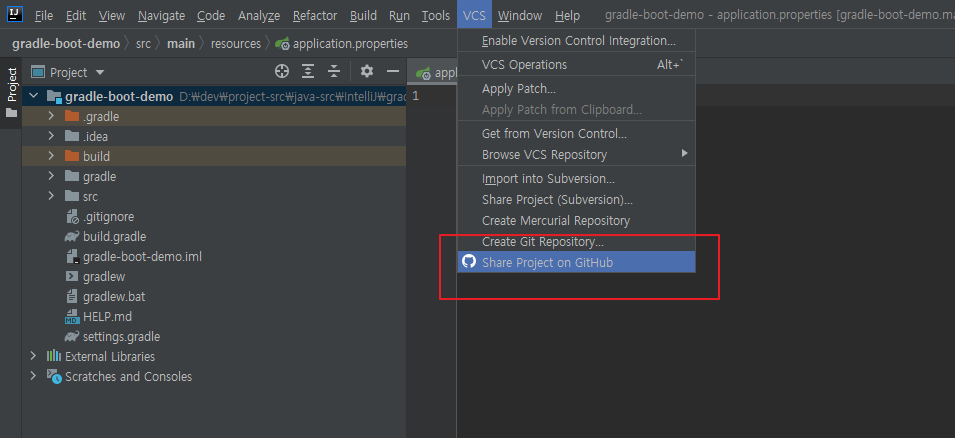This screenshot has width=955, height=438.
Task: Click the .idea folder icon
Action: pos(72,136)
